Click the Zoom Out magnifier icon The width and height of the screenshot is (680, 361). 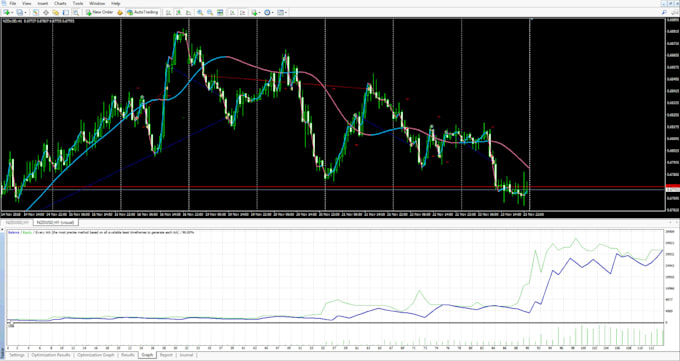coord(210,13)
